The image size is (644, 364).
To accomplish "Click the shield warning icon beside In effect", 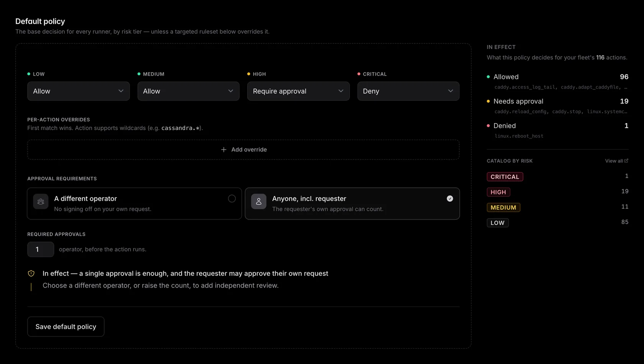I will click(31, 273).
